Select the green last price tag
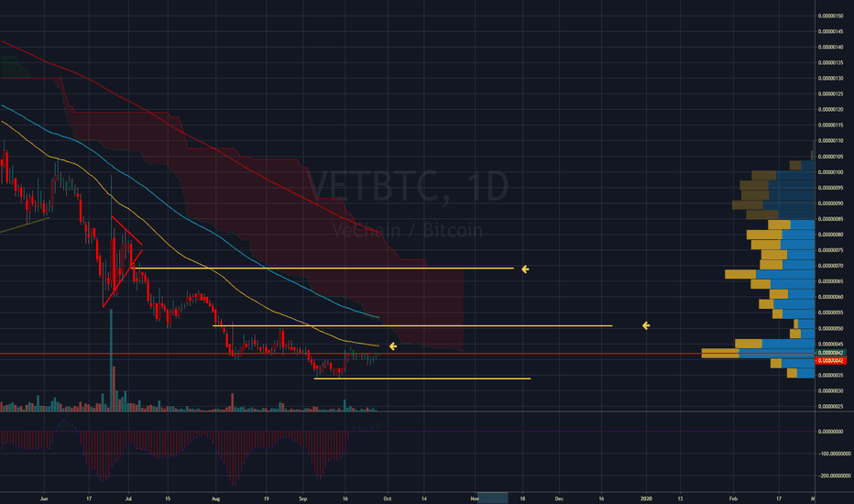Screen dimensions: 854x504 (830, 353)
